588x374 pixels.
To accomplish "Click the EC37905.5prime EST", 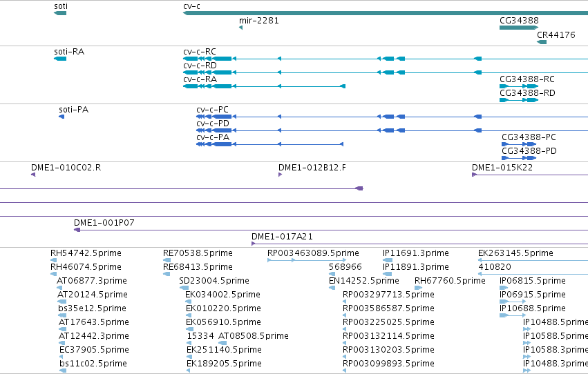I will (x=61, y=357).
